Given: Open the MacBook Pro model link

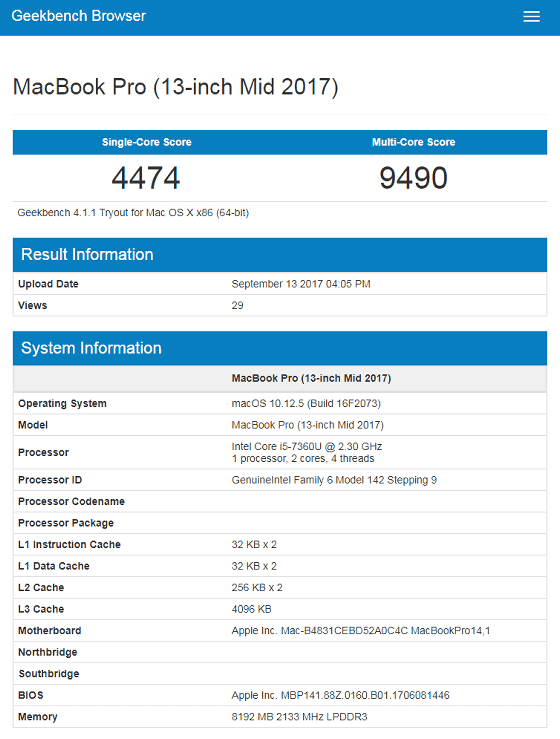Looking at the screenshot, I should point(307,425).
